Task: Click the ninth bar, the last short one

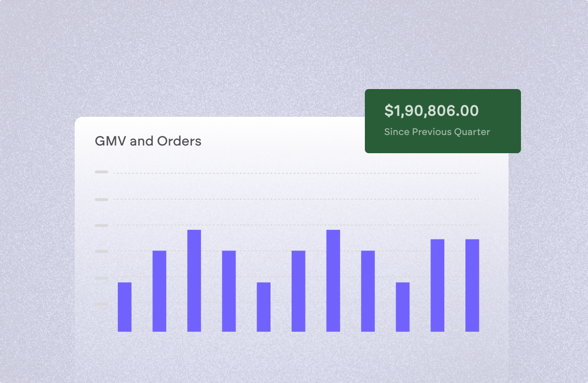Action: click(403, 307)
